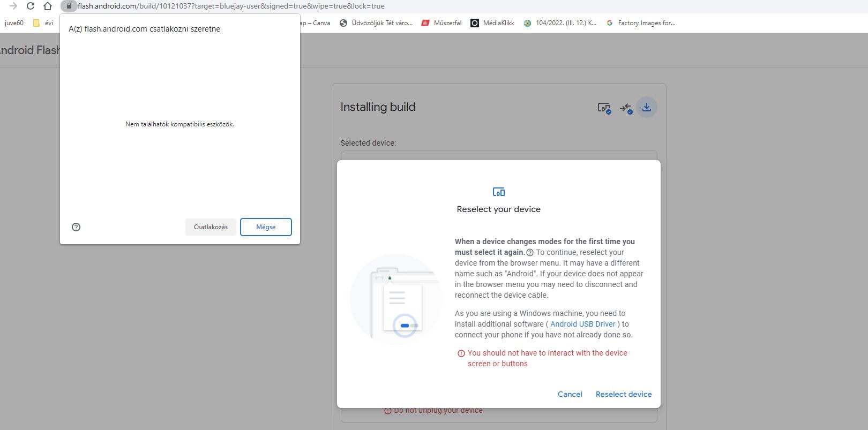Image resolution: width=868 pixels, height=430 pixels.
Task: Click the device-selected step icon
Action: pyautogui.click(x=604, y=108)
